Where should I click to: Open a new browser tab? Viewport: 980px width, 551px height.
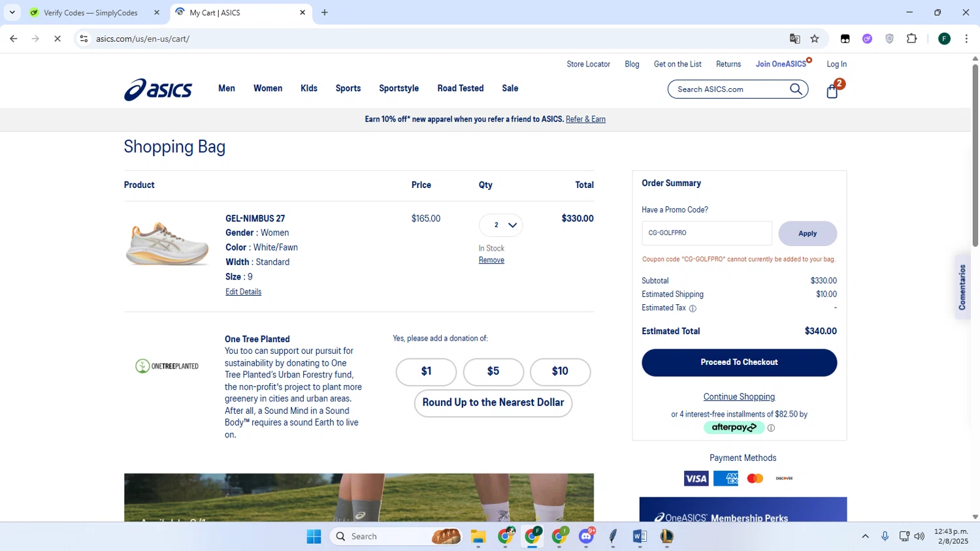(x=325, y=12)
